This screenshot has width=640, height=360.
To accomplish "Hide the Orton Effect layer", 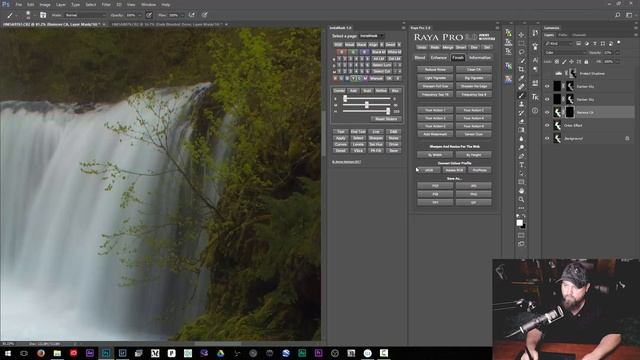I will [x=547, y=125].
